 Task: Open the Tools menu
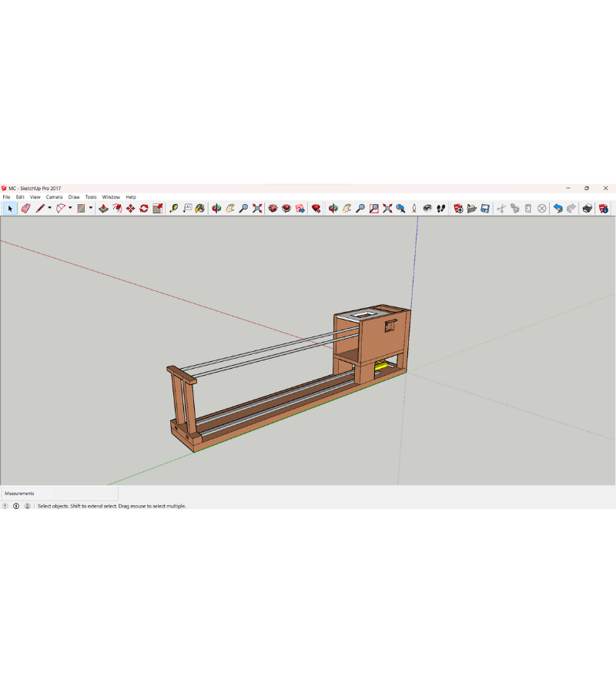pos(91,197)
